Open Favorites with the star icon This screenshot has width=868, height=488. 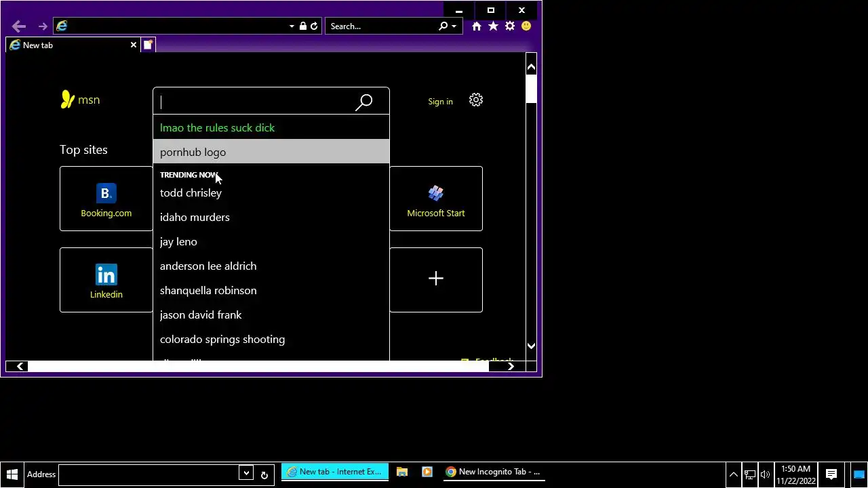pyautogui.click(x=493, y=26)
